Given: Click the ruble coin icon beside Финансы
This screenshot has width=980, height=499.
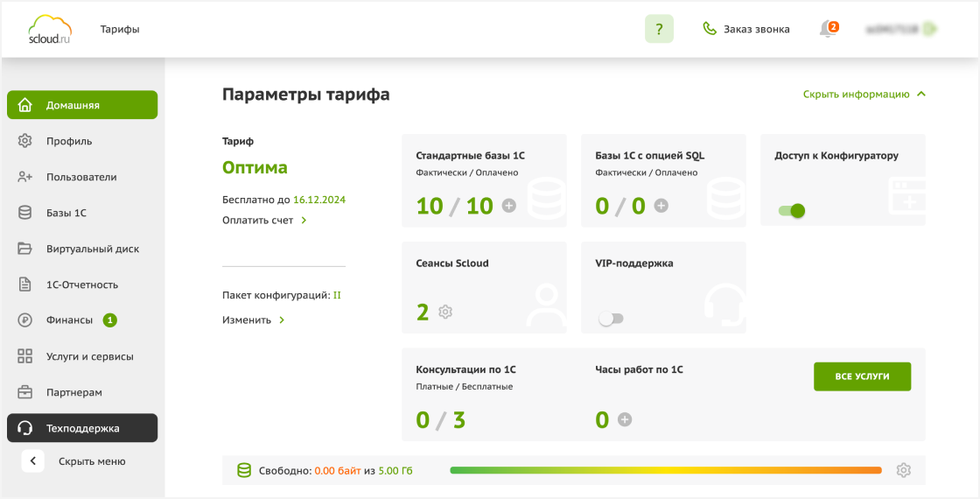Looking at the screenshot, I should 25,320.
